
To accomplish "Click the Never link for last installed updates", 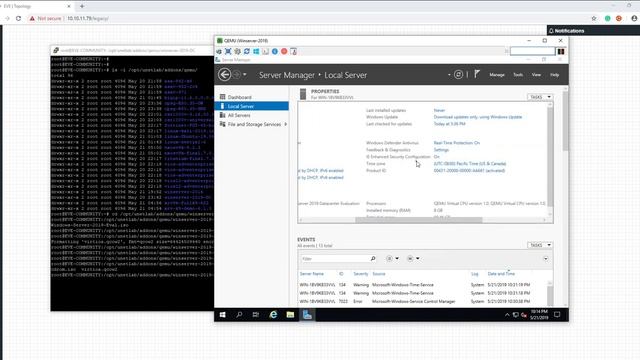I will [x=439, y=110].
